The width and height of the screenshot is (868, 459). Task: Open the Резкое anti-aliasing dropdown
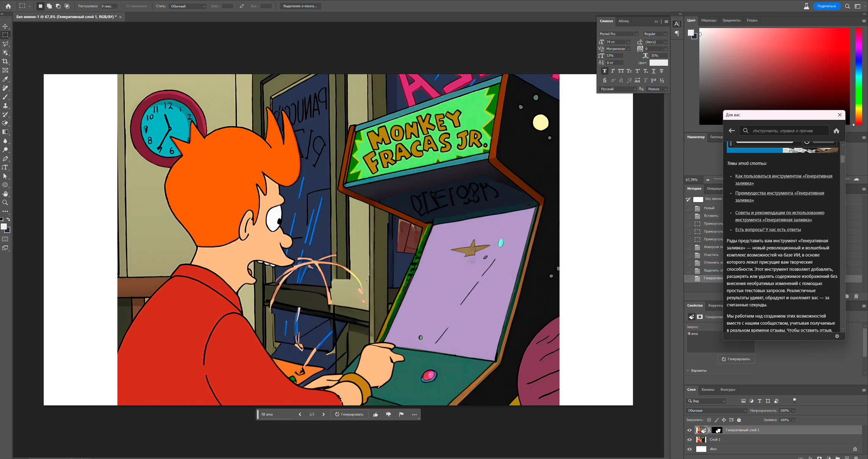(x=657, y=89)
